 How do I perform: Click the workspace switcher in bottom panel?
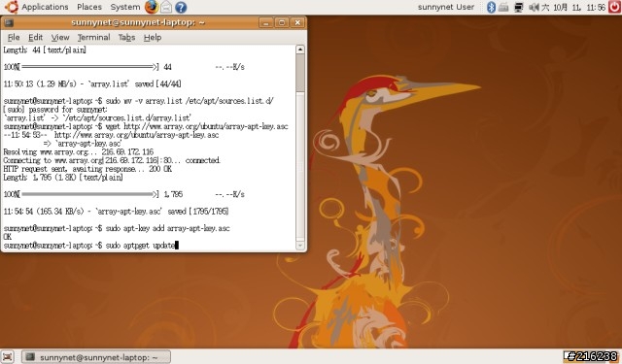pyautogui.click(x=591, y=356)
